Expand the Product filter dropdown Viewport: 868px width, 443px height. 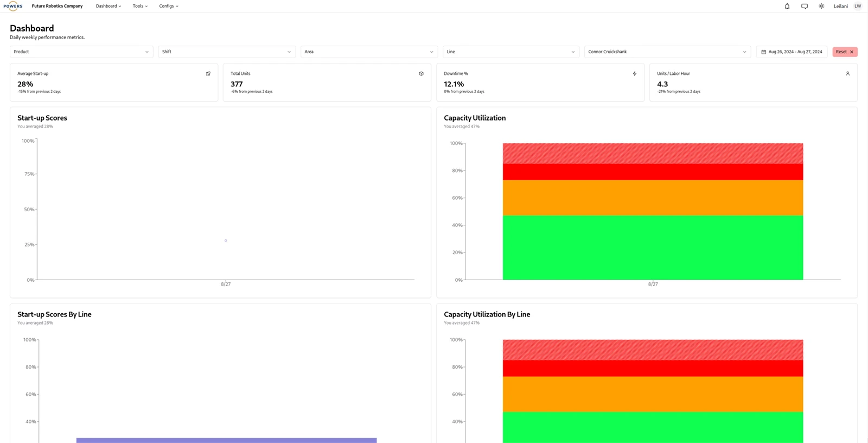coord(81,52)
